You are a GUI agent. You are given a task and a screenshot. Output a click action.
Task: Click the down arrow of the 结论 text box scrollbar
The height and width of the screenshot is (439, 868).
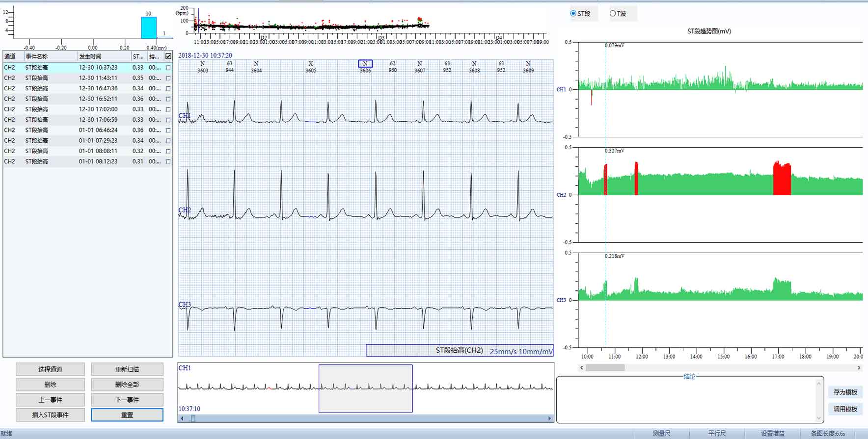click(818, 418)
